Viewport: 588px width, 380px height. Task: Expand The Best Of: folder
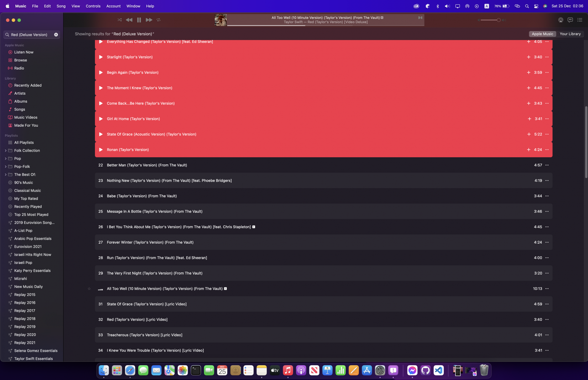(6, 175)
